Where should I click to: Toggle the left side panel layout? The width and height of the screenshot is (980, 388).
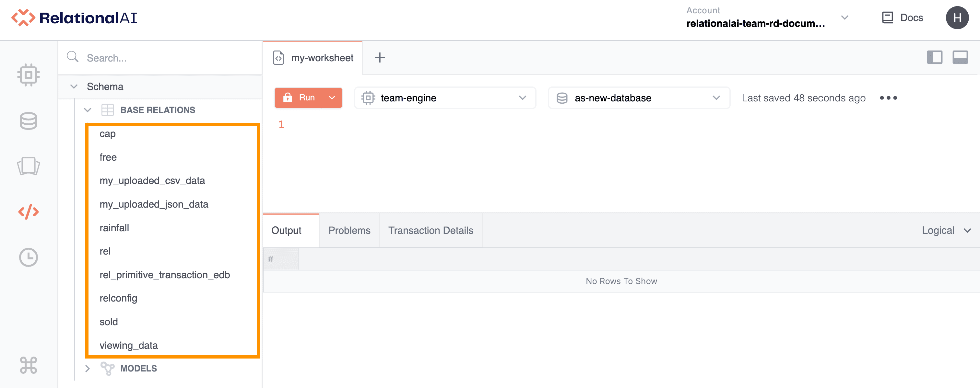pos(934,57)
